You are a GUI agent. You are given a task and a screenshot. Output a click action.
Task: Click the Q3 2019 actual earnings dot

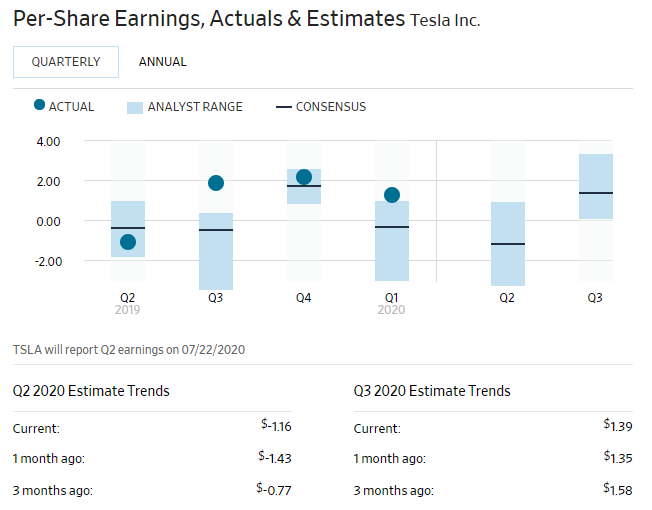(x=216, y=183)
